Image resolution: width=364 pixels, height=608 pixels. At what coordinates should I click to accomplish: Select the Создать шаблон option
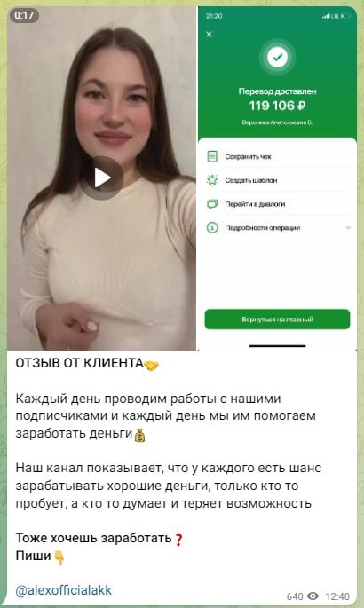pos(277,180)
